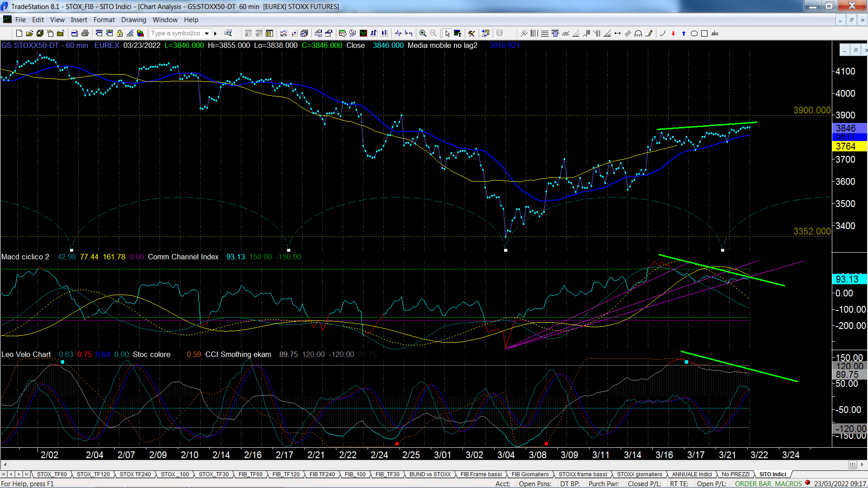868x488 pixels.
Task: Switch to the No PREZZI tab
Action: coord(736,474)
